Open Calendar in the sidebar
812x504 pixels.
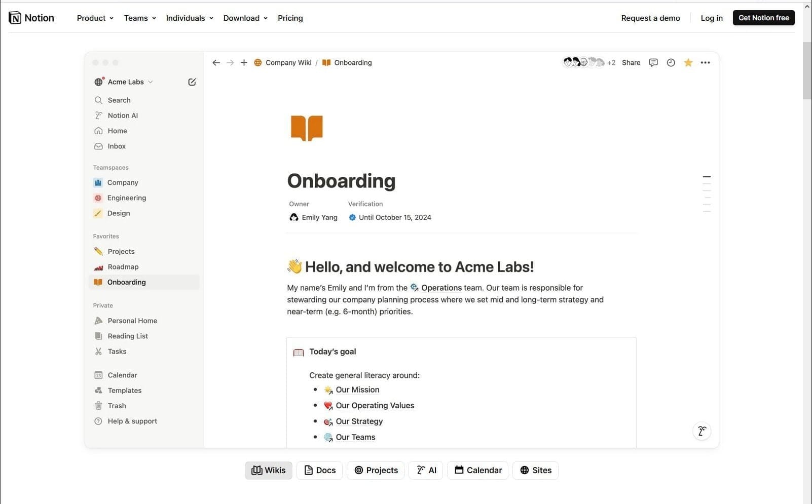[144, 375]
